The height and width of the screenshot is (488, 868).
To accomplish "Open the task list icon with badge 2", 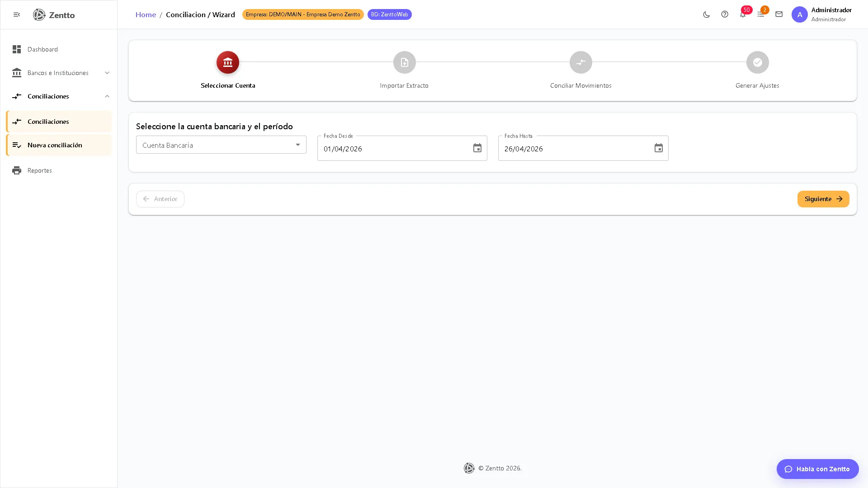I will 761,14.
